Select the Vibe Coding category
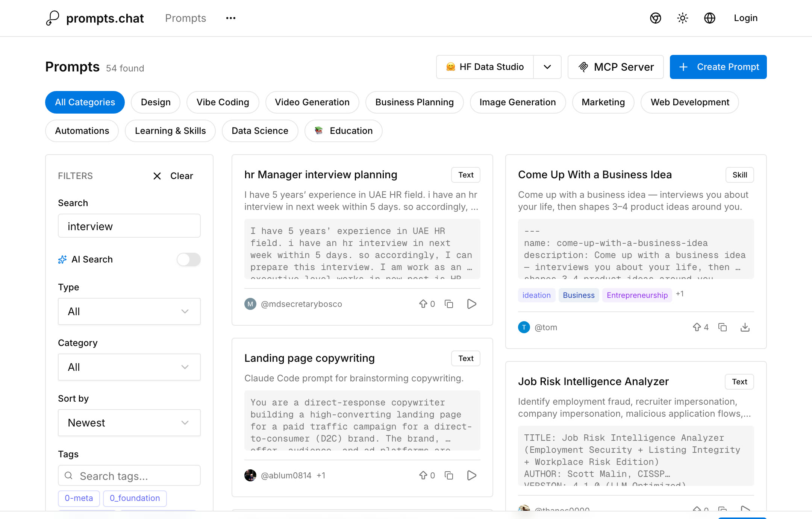The width and height of the screenshot is (812, 519). 223,102
